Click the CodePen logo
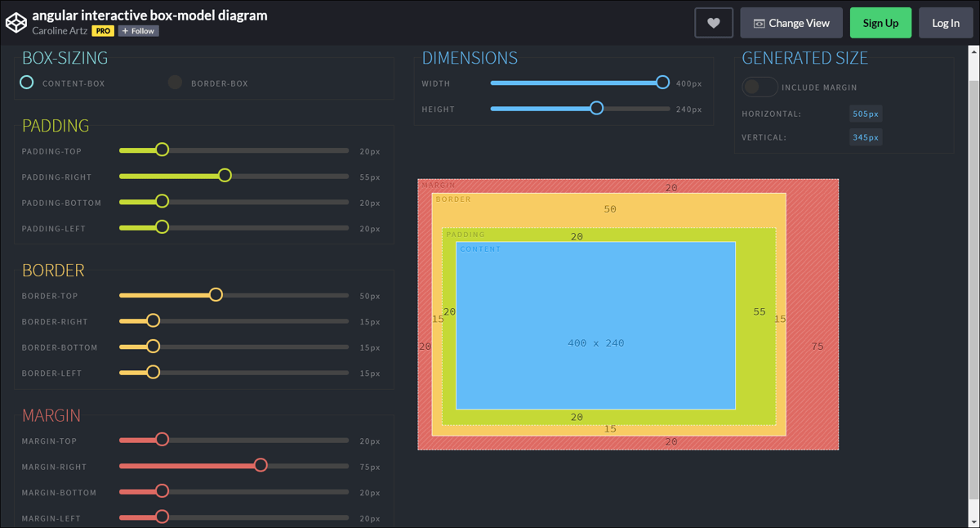The height and width of the screenshot is (528, 980). click(16, 22)
